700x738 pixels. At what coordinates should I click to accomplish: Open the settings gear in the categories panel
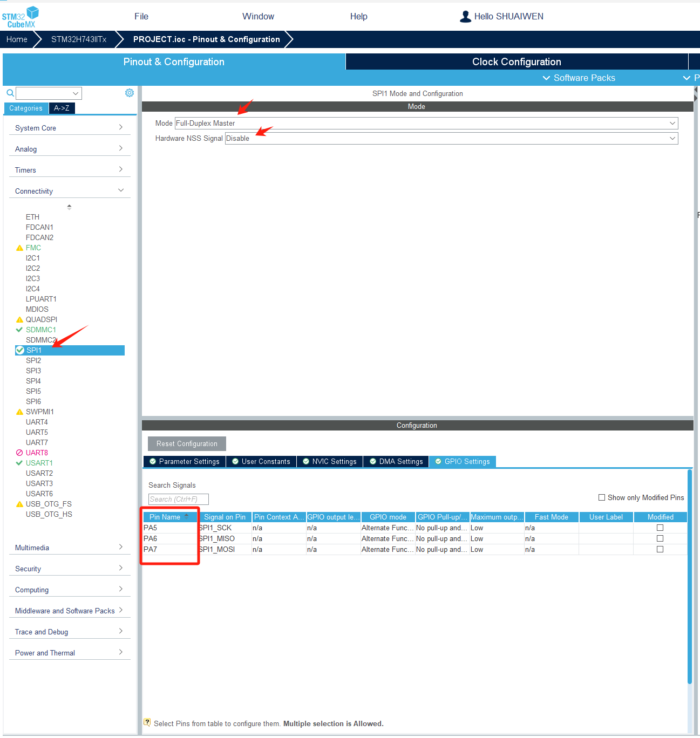(130, 93)
